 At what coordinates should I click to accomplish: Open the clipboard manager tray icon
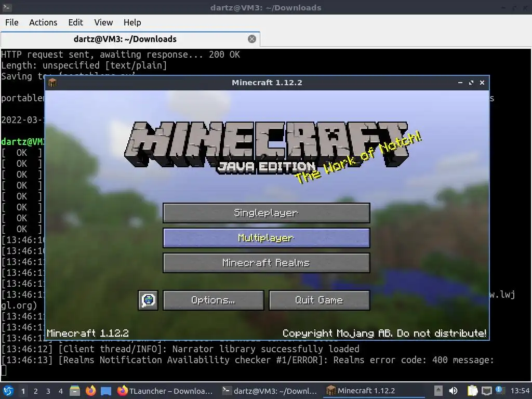tap(472, 391)
